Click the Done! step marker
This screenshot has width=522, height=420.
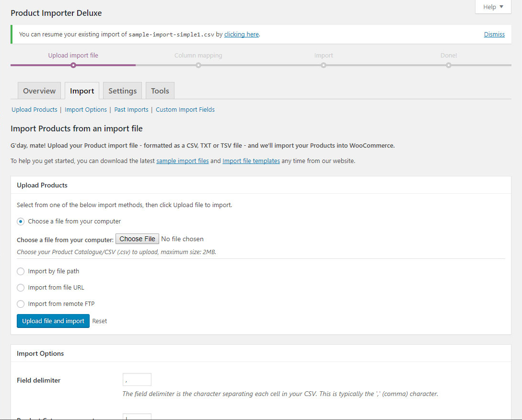pos(449,65)
